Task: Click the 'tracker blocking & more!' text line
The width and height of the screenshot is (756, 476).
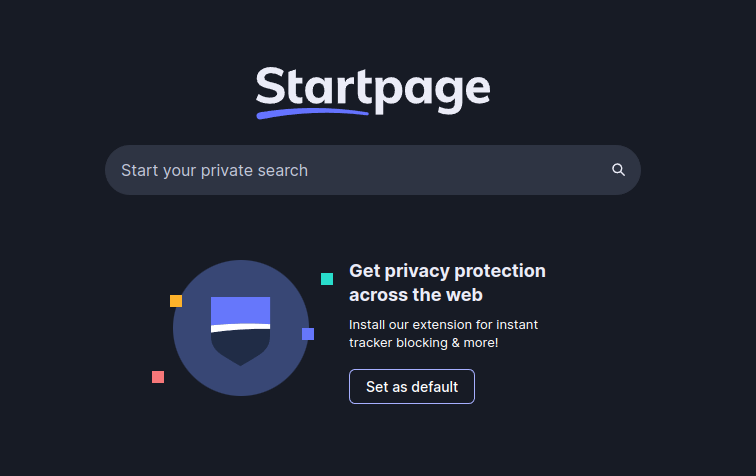Action: (423, 343)
